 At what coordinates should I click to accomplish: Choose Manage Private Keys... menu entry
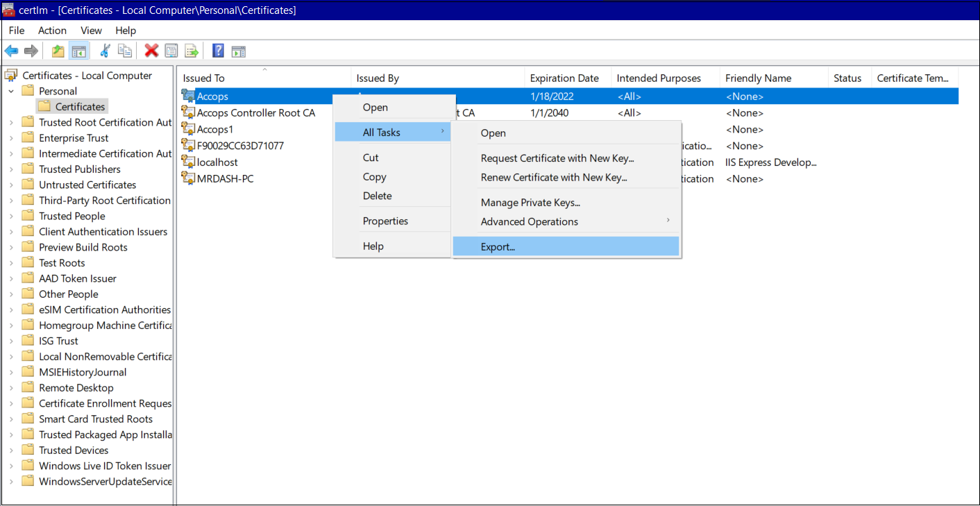pos(530,203)
